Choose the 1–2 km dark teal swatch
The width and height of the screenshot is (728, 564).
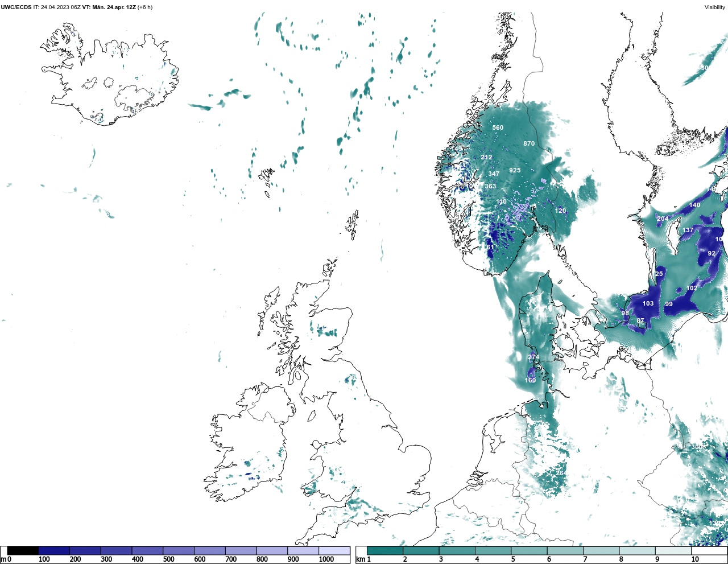pos(385,551)
